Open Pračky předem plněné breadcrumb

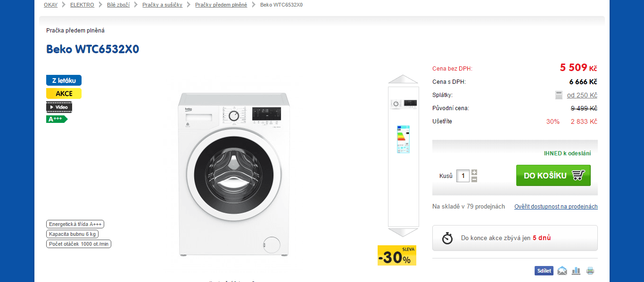[x=221, y=5]
